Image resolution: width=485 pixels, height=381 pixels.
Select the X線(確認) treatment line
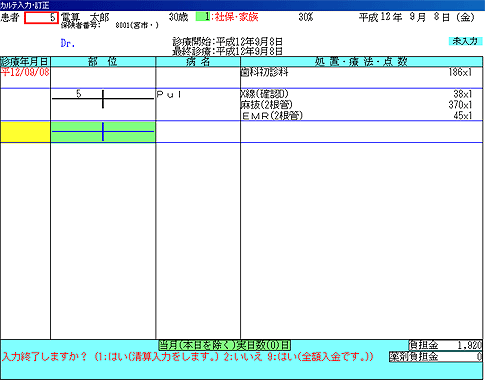(x=357, y=94)
